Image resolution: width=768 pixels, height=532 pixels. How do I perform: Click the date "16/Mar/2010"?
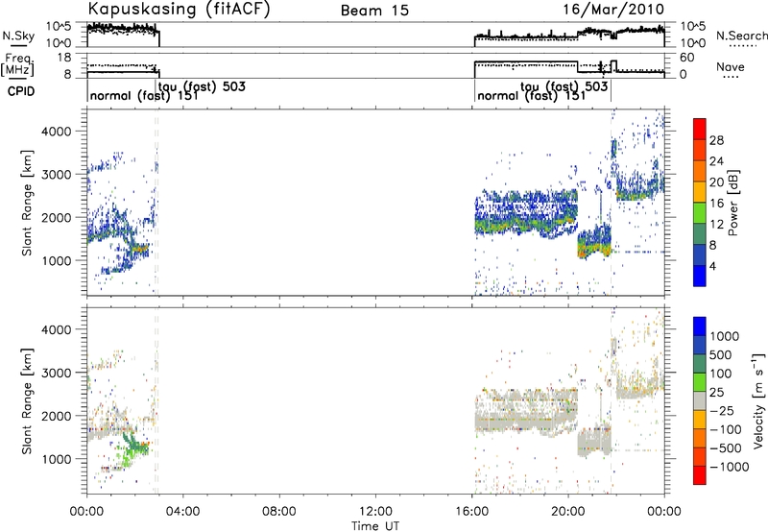point(613,10)
